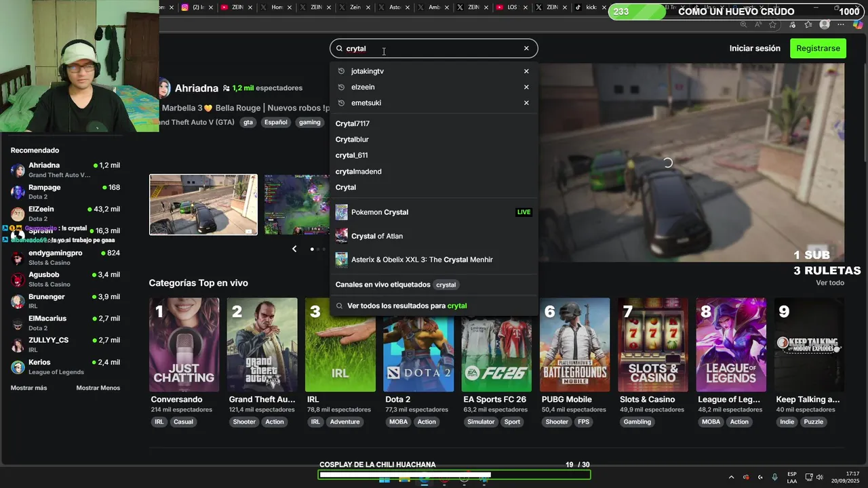Open ElMacarius avatar in sidebar
Viewport: 868px width, 488px height.
[x=18, y=323]
